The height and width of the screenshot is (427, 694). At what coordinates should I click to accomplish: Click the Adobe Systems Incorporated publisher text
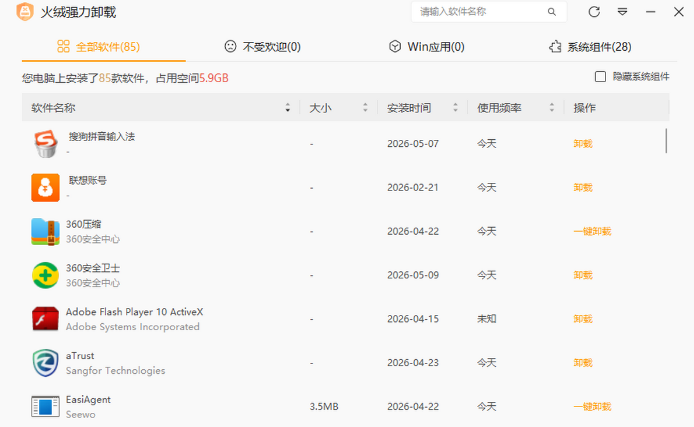[133, 327]
